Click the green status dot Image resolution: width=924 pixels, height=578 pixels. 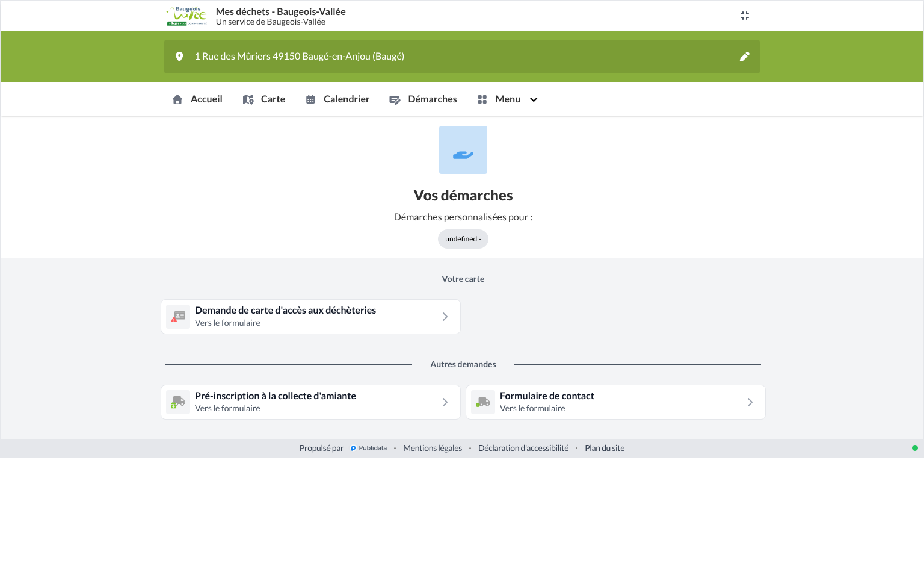tap(915, 448)
